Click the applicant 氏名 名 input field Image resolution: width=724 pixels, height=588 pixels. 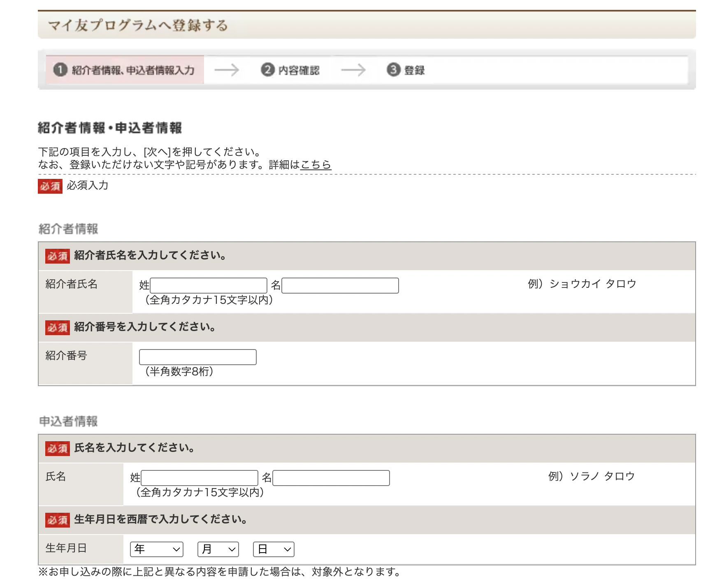[x=331, y=478]
